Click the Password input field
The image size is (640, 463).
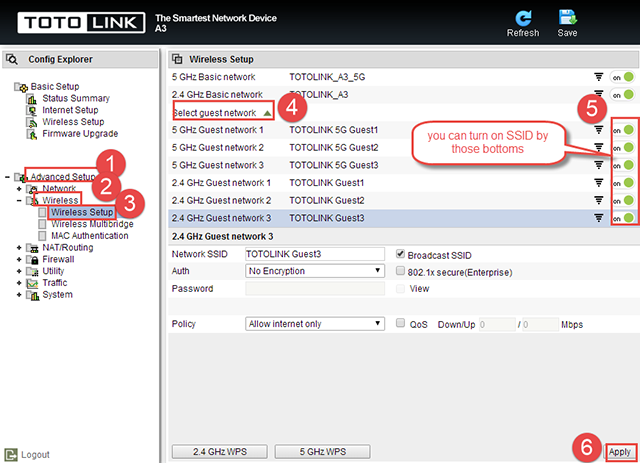pos(315,288)
